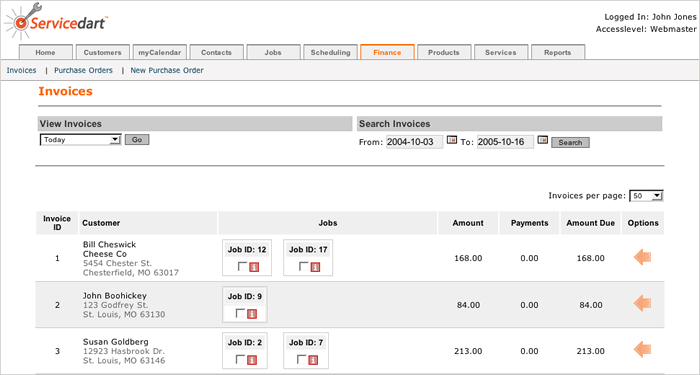Click the From date input field
700x375 pixels.
(x=415, y=142)
